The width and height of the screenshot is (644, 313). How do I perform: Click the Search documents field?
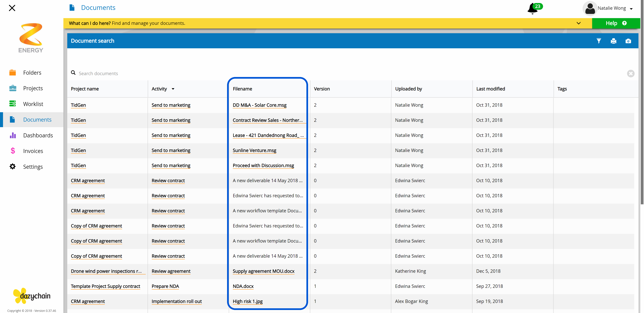(350, 73)
